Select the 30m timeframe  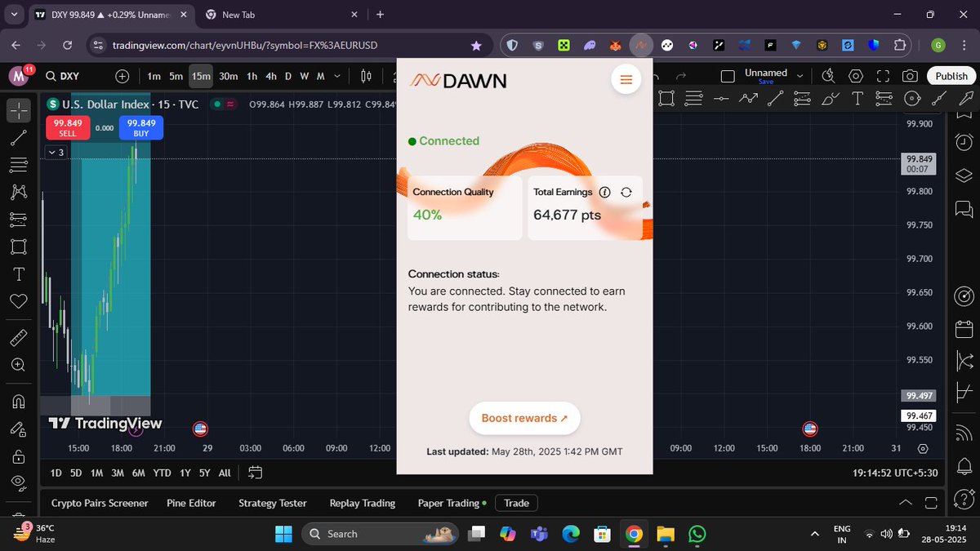coord(229,76)
